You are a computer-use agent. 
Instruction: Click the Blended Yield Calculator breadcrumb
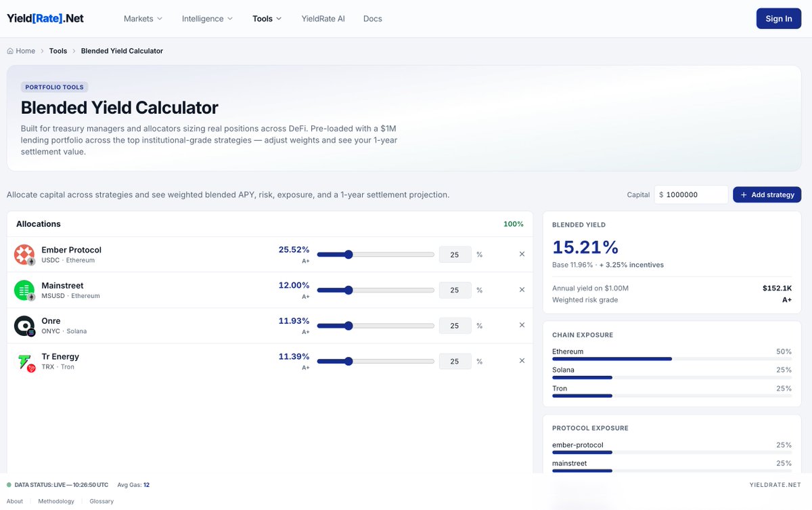coord(122,51)
